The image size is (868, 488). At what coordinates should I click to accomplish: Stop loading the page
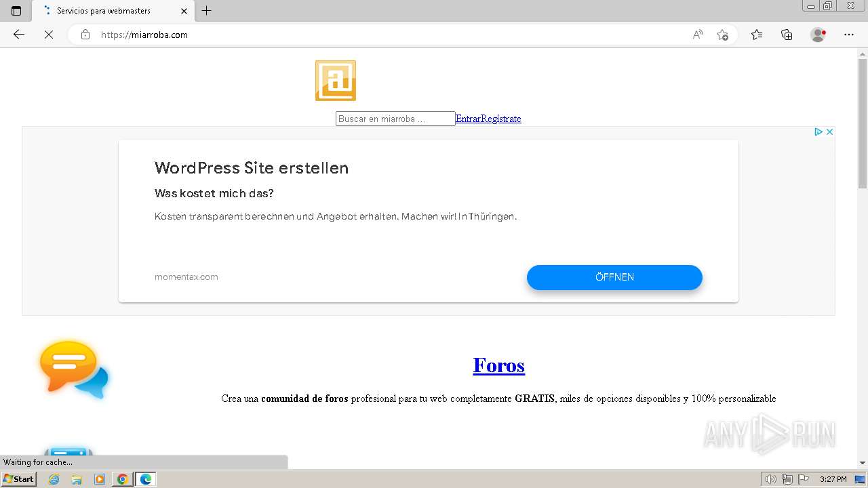click(x=49, y=35)
